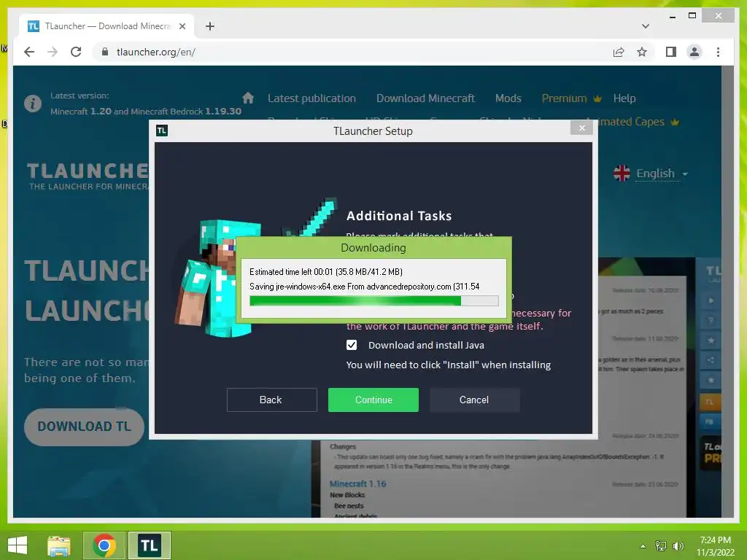Click the share icon in page sidebar

pyautogui.click(x=711, y=360)
